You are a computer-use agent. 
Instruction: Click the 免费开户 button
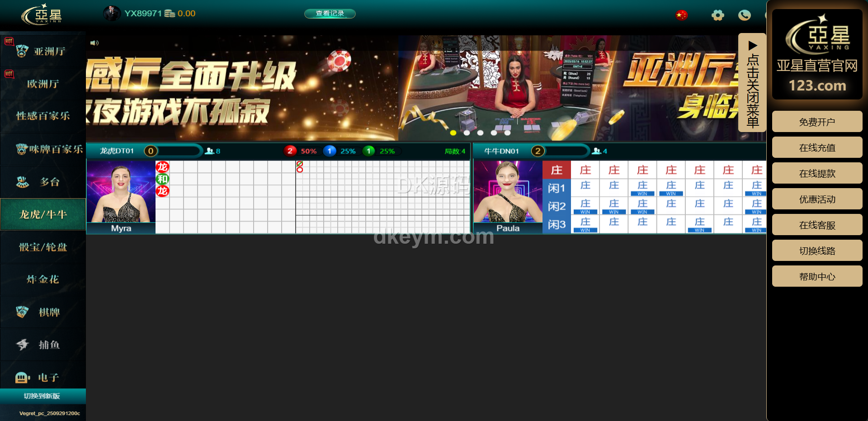tap(817, 122)
